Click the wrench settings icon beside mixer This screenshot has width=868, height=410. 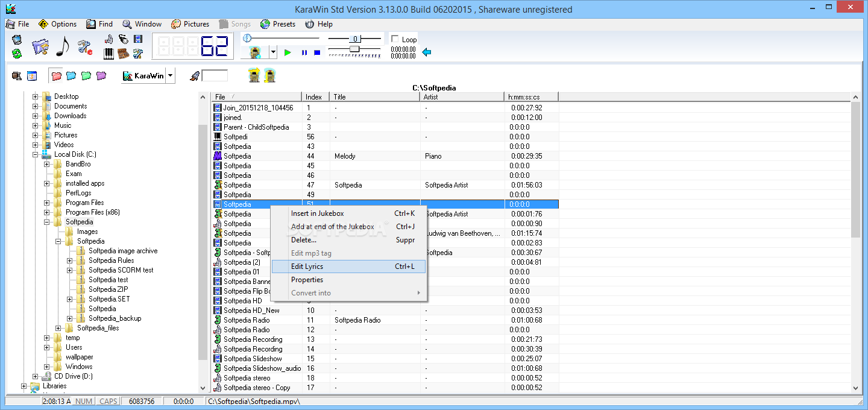pyautogui.click(x=139, y=54)
